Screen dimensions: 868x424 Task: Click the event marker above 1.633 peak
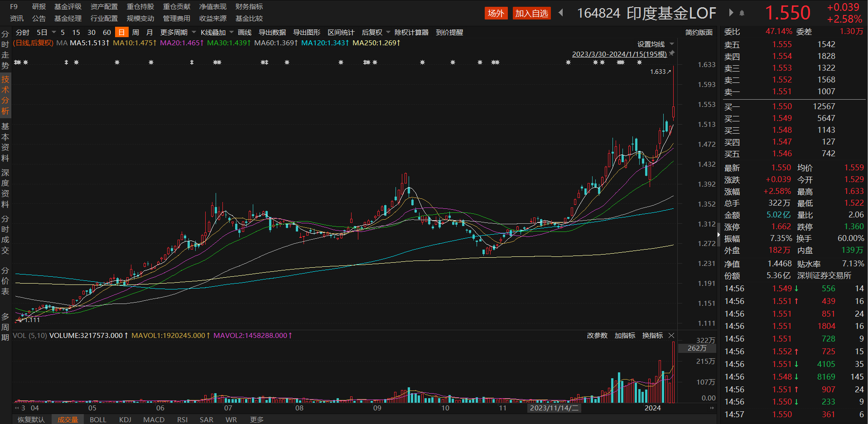pos(639,63)
